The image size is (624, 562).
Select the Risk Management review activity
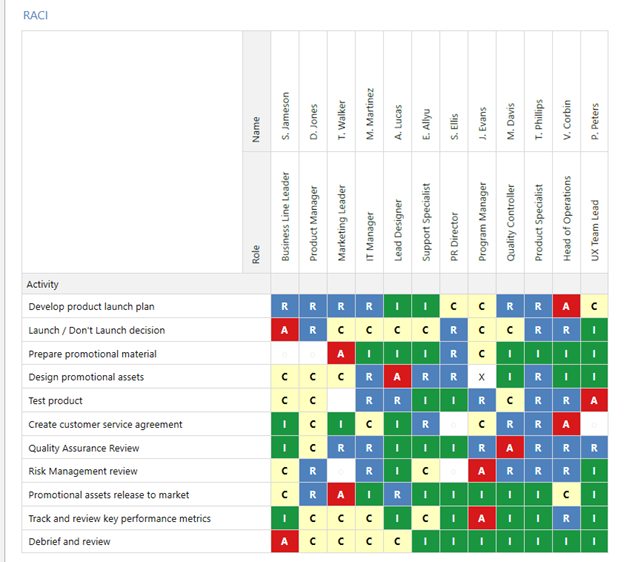(83, 471)
